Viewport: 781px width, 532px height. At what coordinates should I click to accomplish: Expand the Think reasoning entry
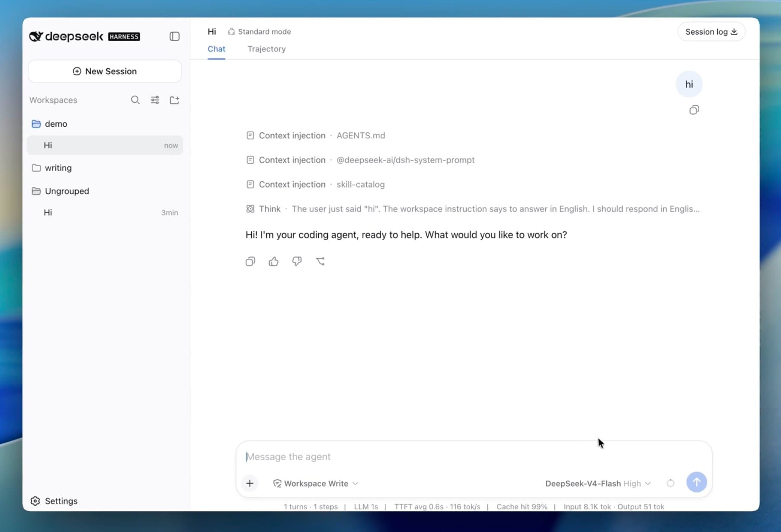[473, 209]
